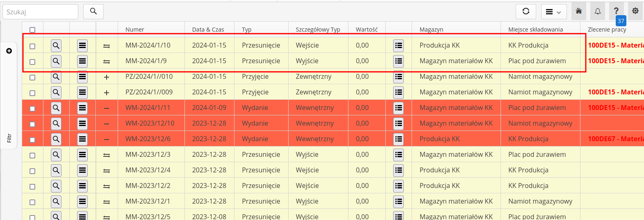Open row menu icon for PZ/2024/1//010
Viewport: 644px width, 220px height.
pos(82,77)
